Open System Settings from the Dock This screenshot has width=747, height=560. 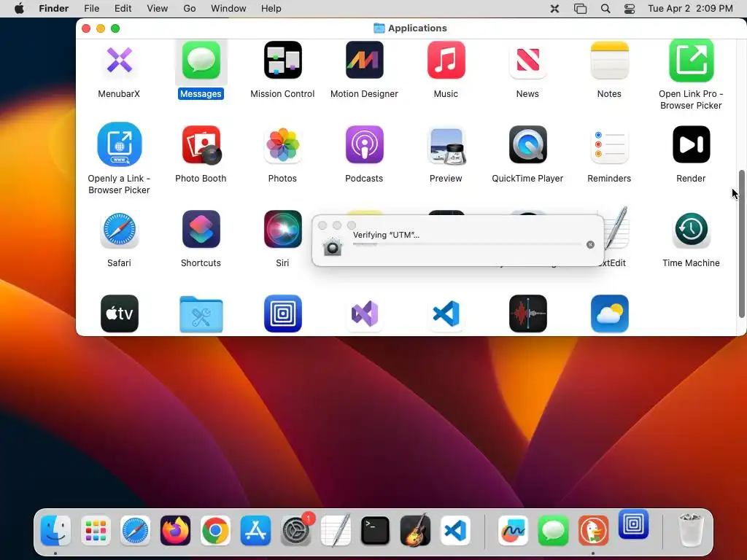click(x=296, y=531)
